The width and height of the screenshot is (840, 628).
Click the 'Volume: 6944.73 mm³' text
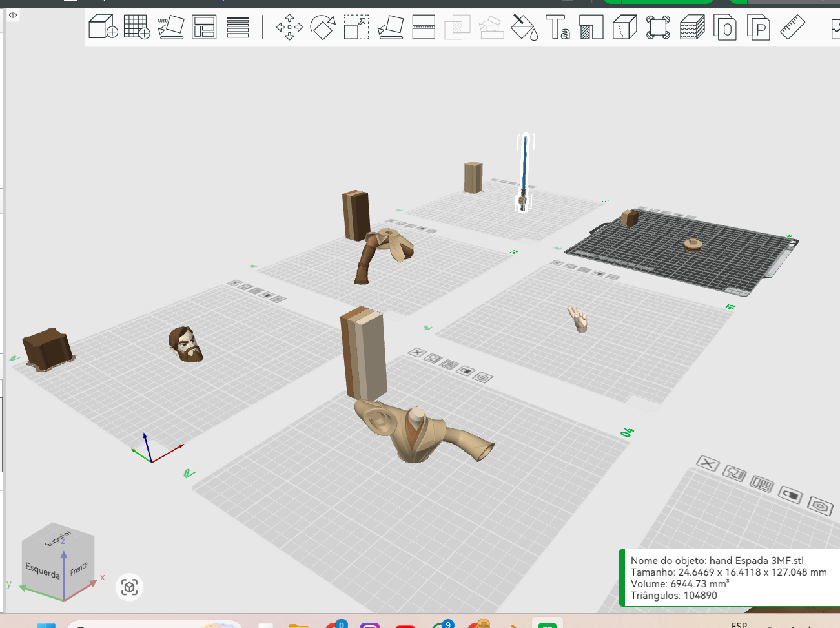click(x=680, y=584)
